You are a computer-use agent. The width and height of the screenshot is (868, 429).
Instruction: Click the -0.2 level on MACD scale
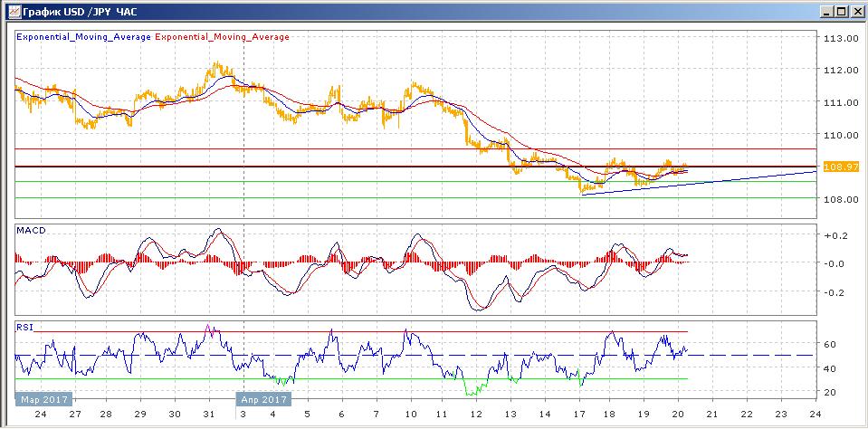(x=835, y=292)
